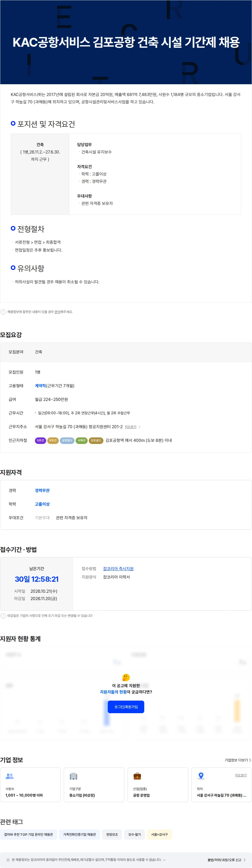The width and height of the screenshot is (252, 868).
Task: Expand the footer copyright notice chevron
Action: tap(164, 860)
